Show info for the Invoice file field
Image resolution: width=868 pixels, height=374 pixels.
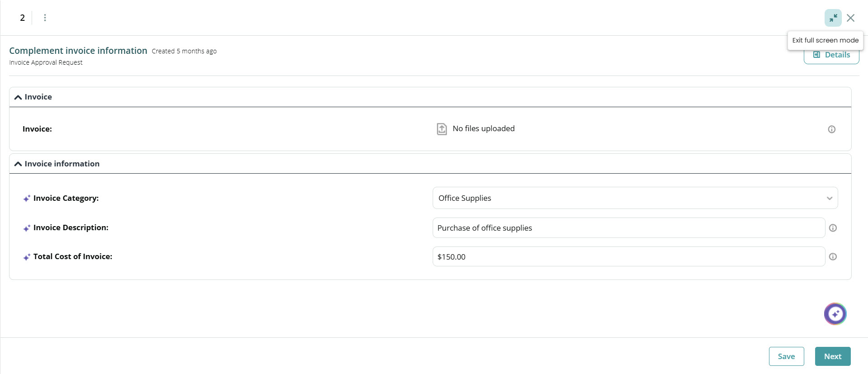tap(831, 129)
